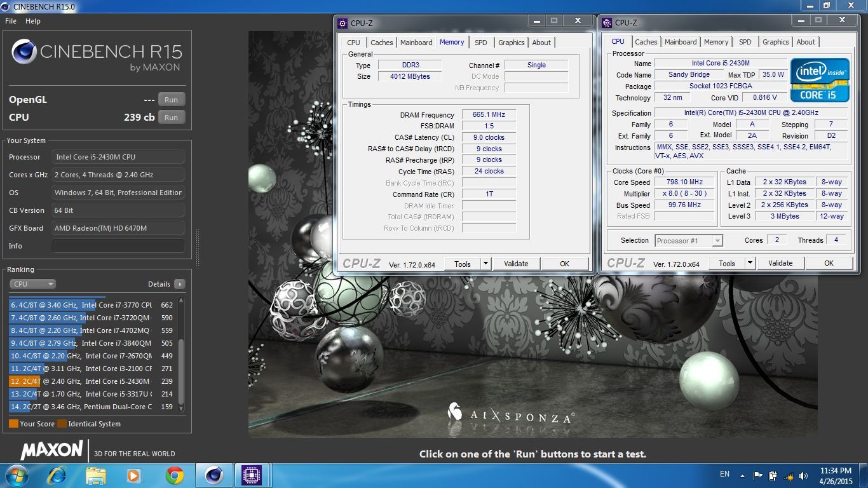Select highlighted ranking row 12 Core i5-2430M
This screenshot has height=488, width=868.
(x=92, y=381)
